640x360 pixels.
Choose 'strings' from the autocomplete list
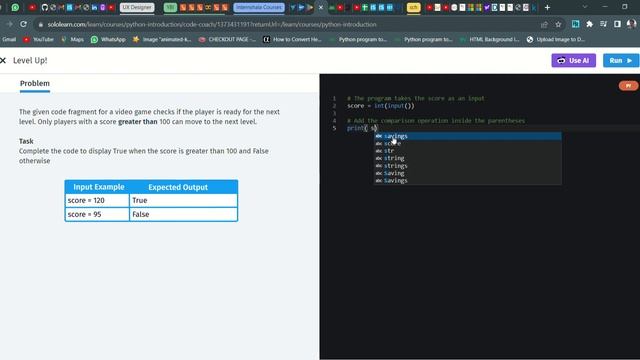point(467,166)
